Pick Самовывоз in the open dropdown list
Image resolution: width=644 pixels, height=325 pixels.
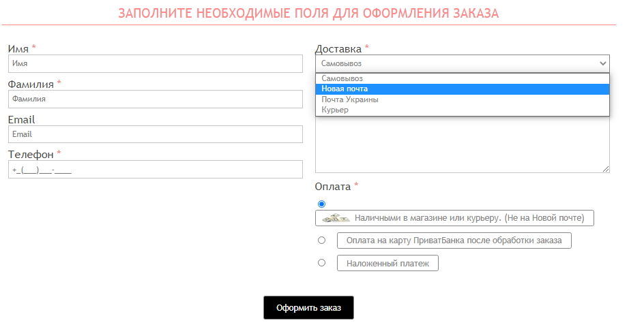click(x=462, y=78)
